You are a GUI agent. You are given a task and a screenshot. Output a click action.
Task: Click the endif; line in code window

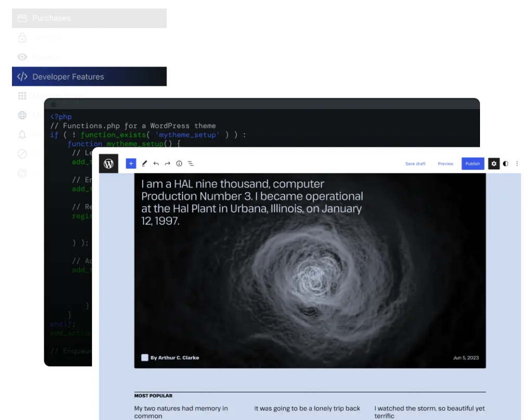tap(63, 324)
